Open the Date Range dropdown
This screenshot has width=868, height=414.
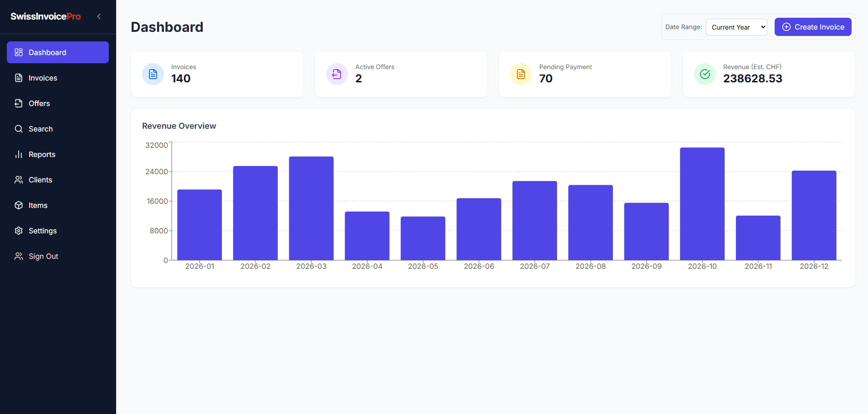[x=736, y=27]
